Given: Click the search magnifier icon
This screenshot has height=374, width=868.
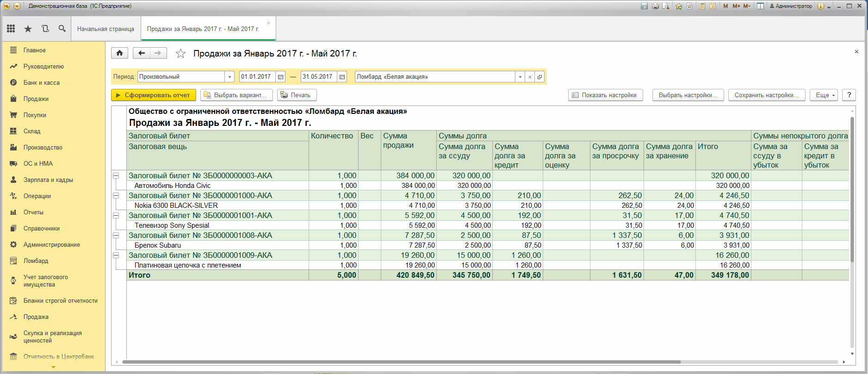Looking at the screenshot, I should point(62,29).
